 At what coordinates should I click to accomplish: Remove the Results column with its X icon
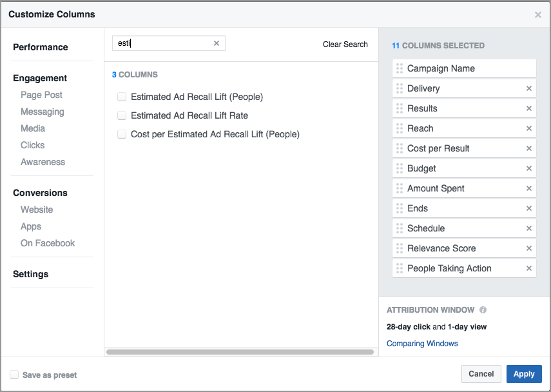coord(529,108)
